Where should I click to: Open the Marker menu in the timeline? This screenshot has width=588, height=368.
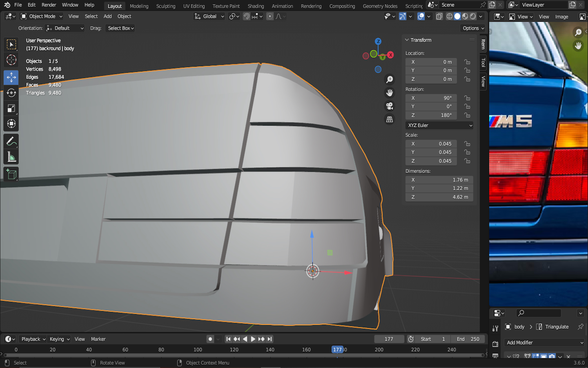(x=98, y=339)
